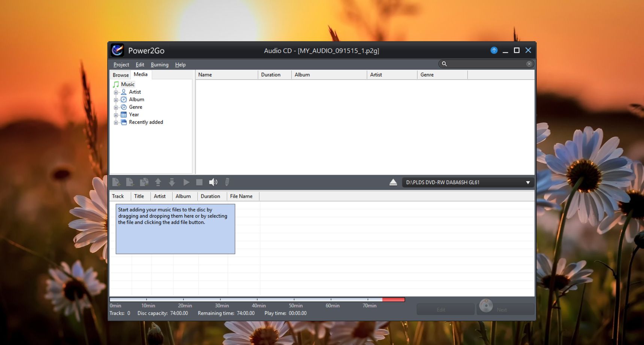Click the disabled Edit button
The image size is (644, 345).
point(446,309)
